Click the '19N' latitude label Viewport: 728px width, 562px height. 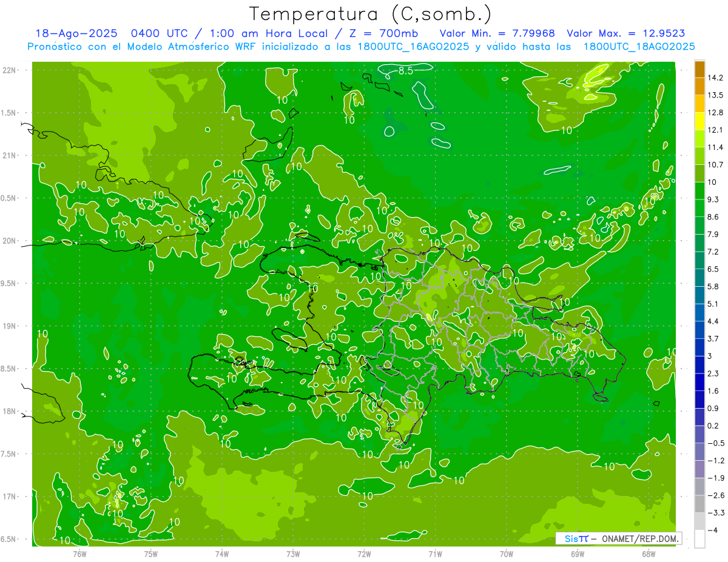(10, 326)
